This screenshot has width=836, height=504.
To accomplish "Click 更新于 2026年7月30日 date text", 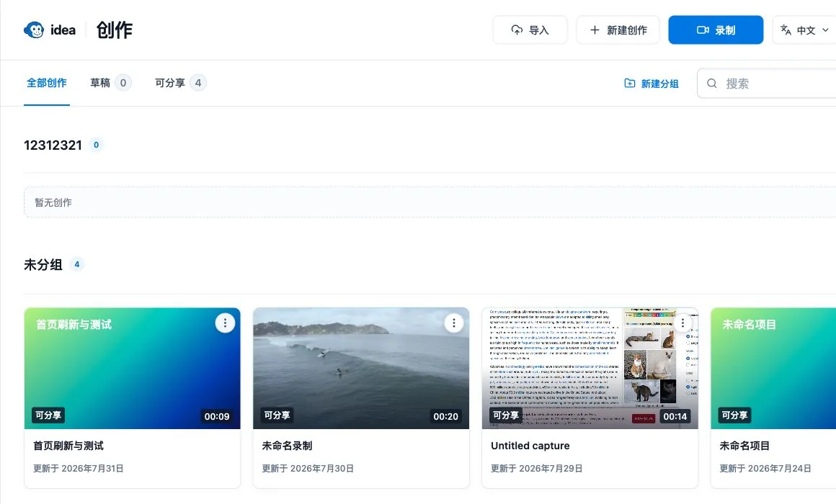I will [308, 468].
